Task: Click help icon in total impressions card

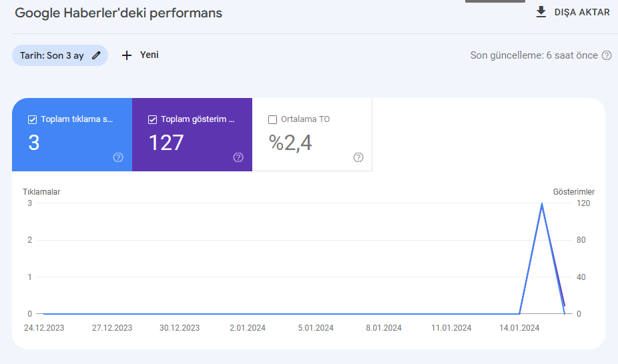Action: (238, 157)
